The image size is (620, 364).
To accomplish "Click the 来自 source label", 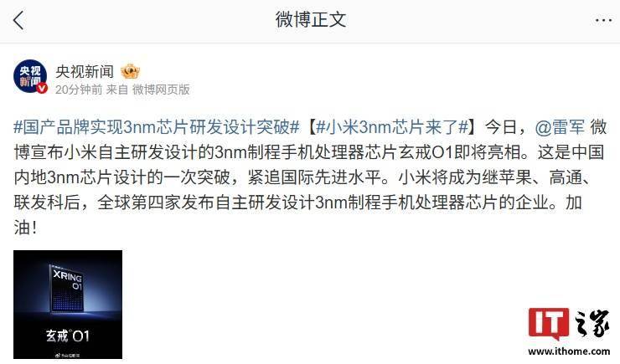I will [x=117, y=90].
